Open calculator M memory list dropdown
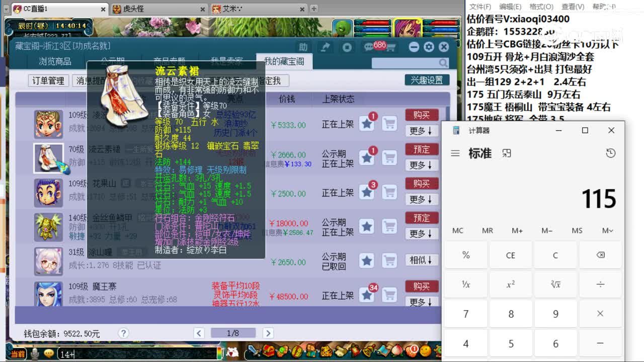This screenshot has height=362, width=644. (607, 231)
